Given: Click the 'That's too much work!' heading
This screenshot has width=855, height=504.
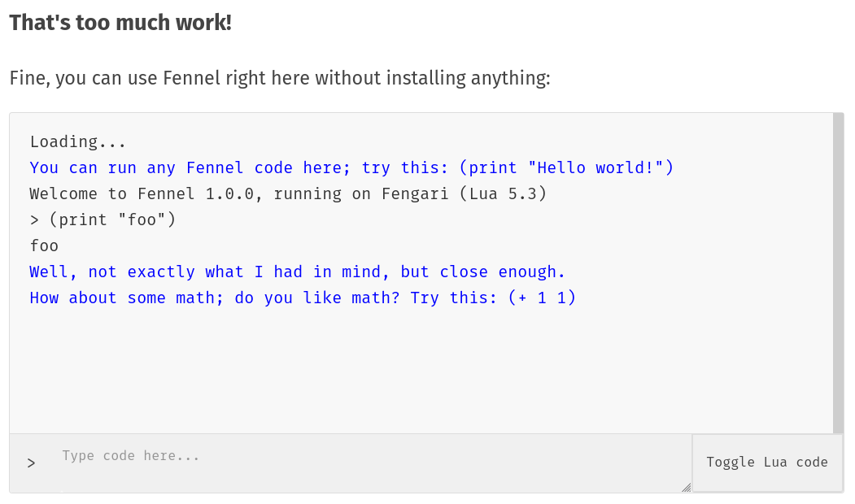Looking at the screenshot, I should pos(120,23).
